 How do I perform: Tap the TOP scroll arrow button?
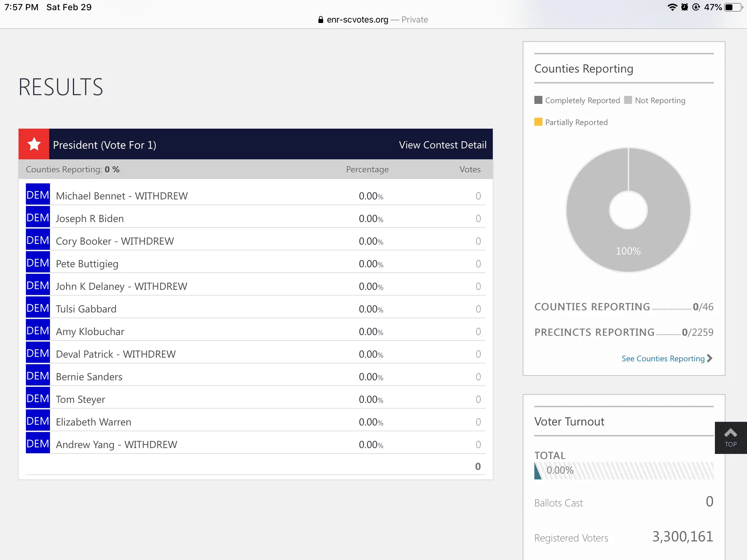click(731, 437)
